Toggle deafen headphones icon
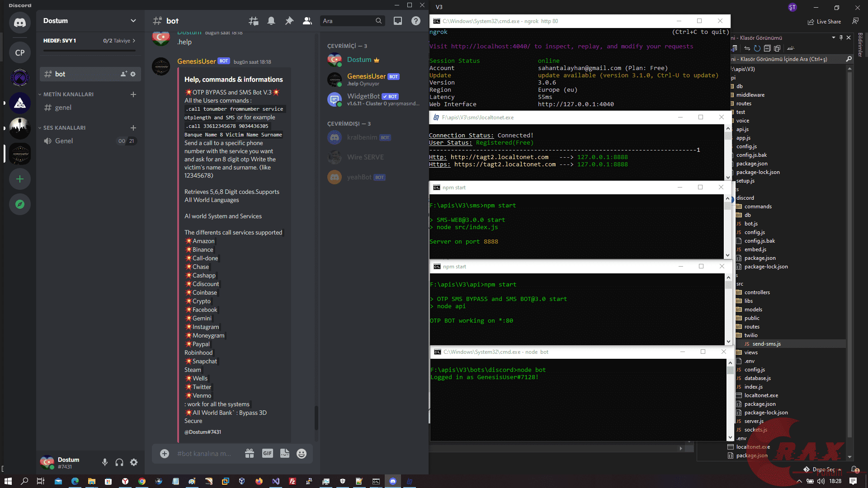The height and width of the screenshot is (488, 868). coord(119,462)
